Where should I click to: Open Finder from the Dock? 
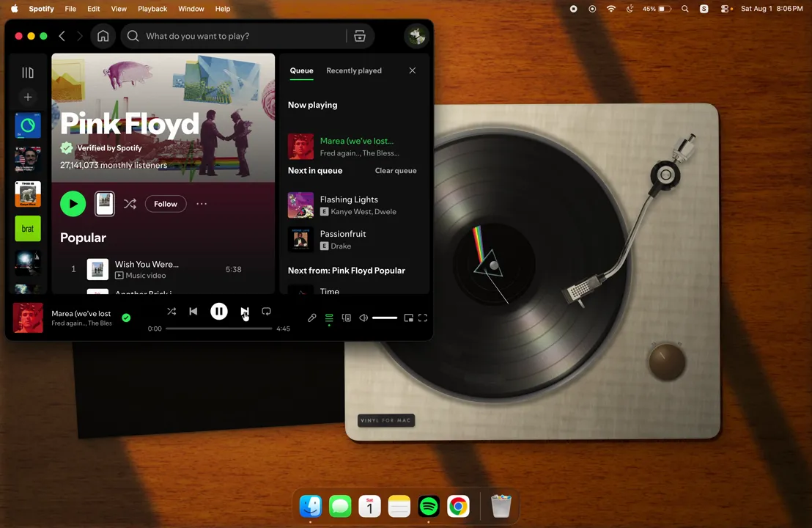pyautogui.click(x=311, y=506)
